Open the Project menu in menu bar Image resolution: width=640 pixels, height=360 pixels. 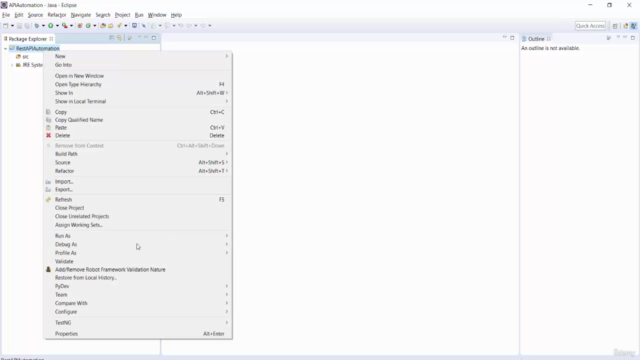click(x=122, y=15)
